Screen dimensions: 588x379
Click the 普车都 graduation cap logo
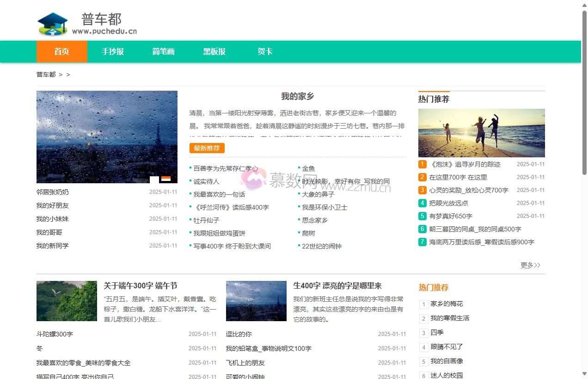coord(52,23)
